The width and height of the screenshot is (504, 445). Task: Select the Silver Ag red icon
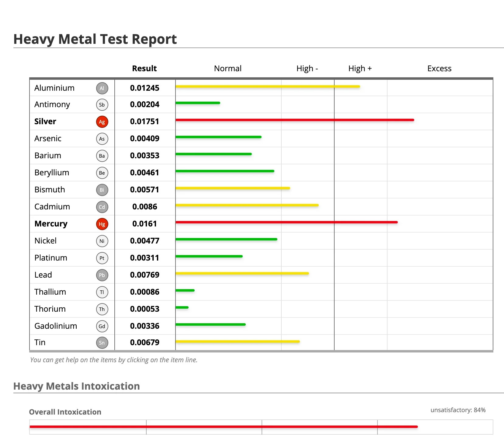102,121
